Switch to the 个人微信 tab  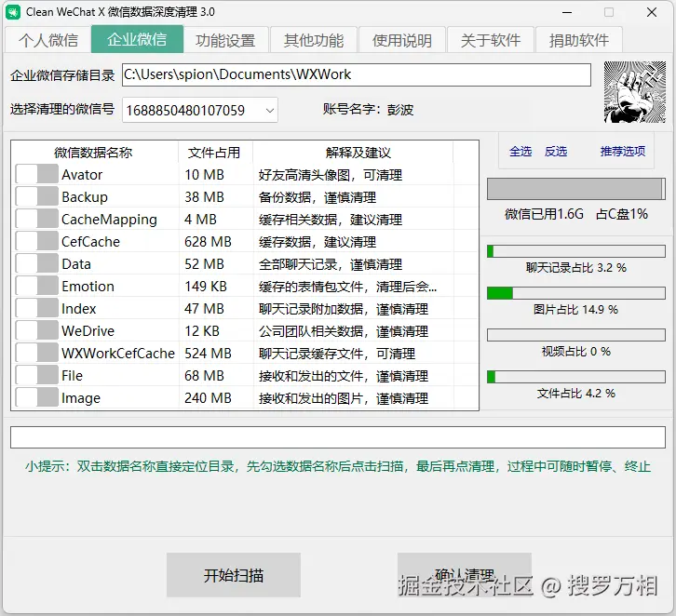pyautogui.click(x=48, y=40)
